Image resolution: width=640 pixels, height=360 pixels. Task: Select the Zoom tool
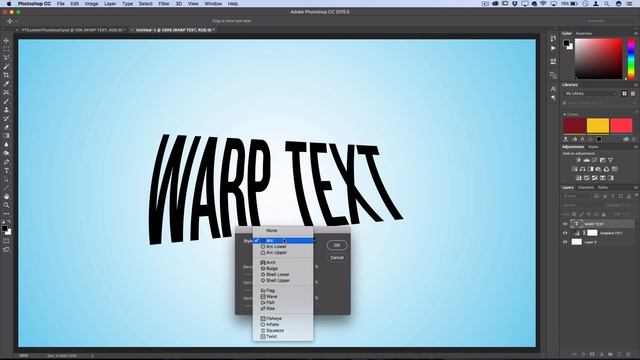click(x=6, y=205)
